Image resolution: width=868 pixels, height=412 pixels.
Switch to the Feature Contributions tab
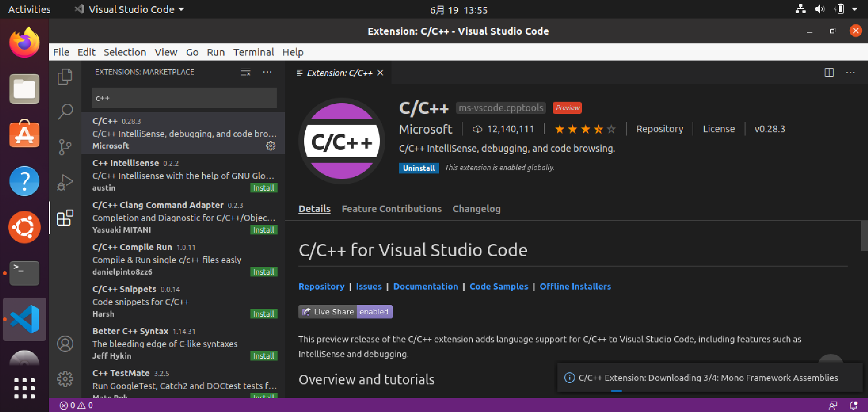(x=392, y=209)
